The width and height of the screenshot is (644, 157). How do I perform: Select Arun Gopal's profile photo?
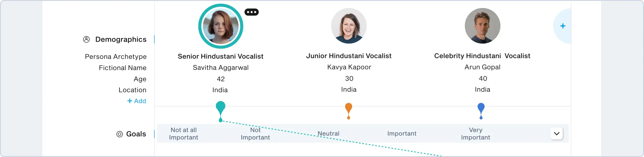click(482, 26)
